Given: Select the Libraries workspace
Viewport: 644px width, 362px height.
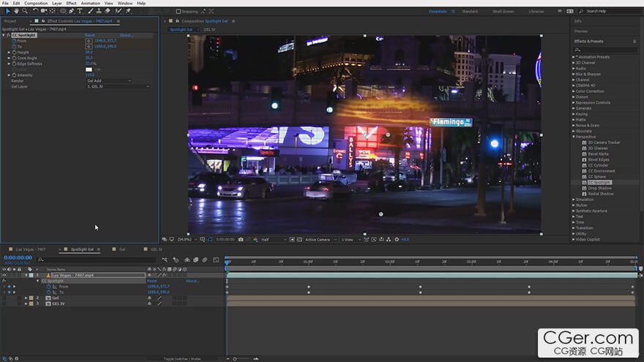Looking at the screenshot, I should [536, 12].
